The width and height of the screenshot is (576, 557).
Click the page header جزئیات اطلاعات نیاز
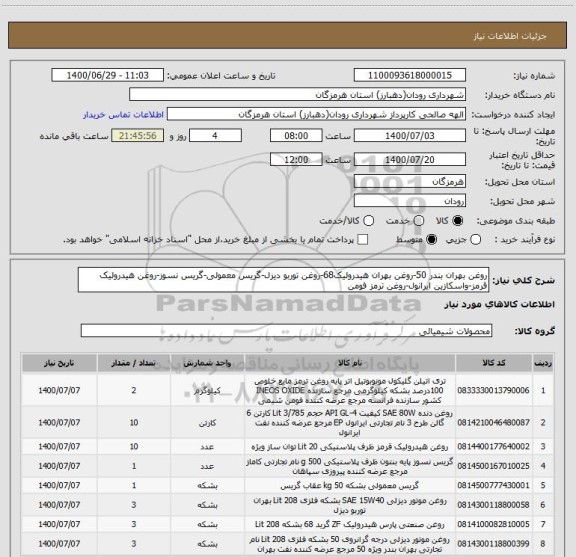click(x=509, y=36)
